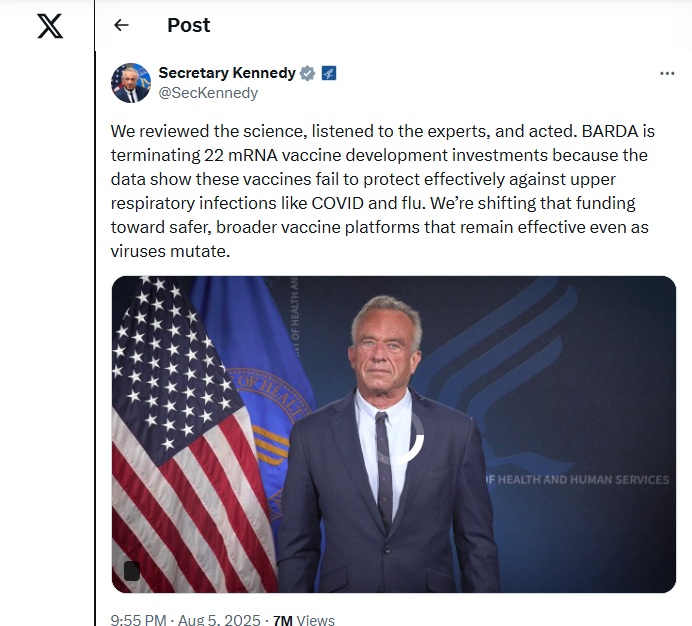Open the three-dot more options menu
Screen dimensions: 692x626
[667, 73]
